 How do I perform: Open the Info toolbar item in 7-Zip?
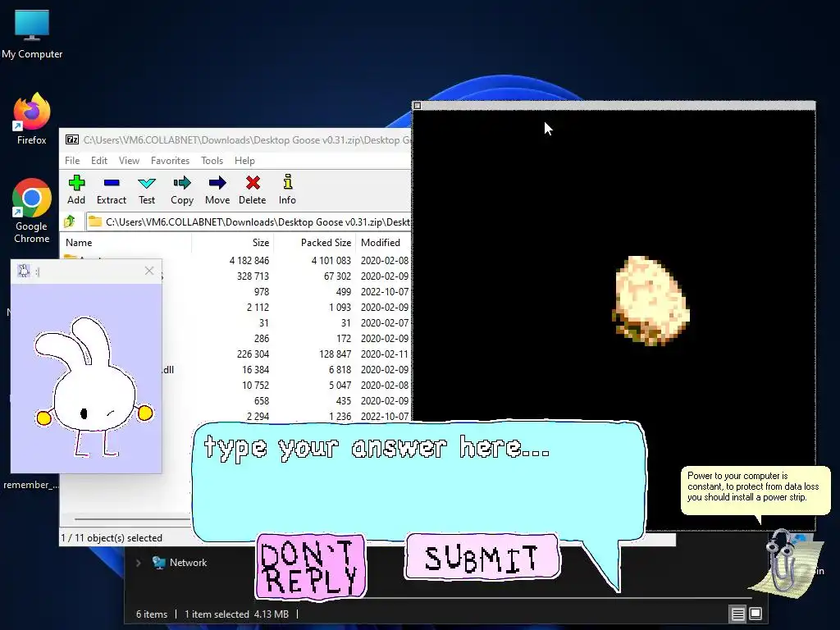point(287,189)
